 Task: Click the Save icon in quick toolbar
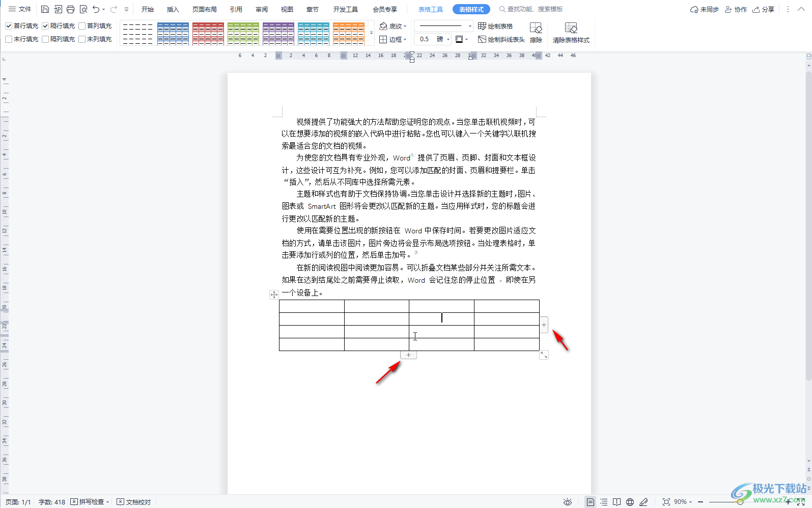coord(45,9)
